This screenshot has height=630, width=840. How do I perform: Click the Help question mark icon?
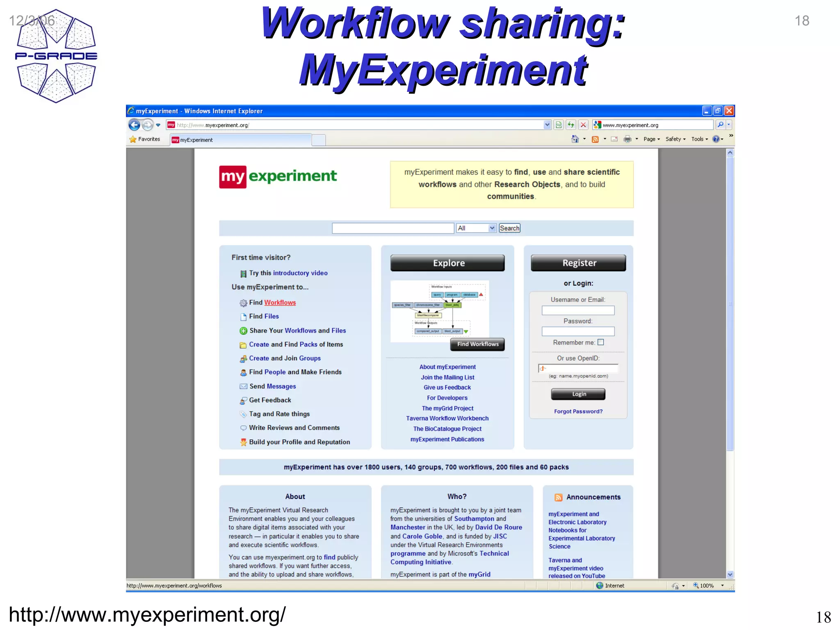tap(716, 139)
